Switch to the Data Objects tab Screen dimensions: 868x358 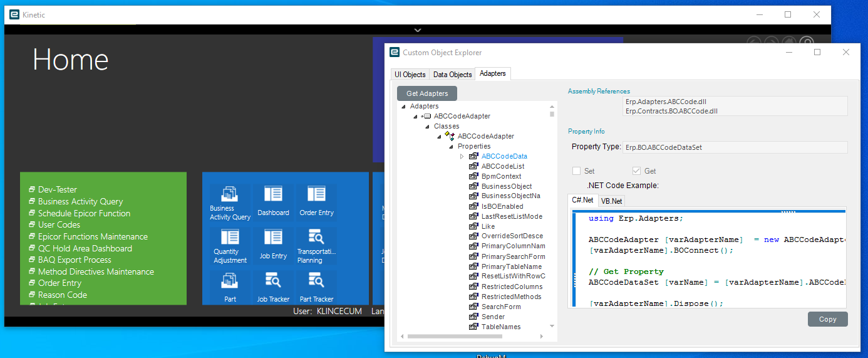(452, 74)
